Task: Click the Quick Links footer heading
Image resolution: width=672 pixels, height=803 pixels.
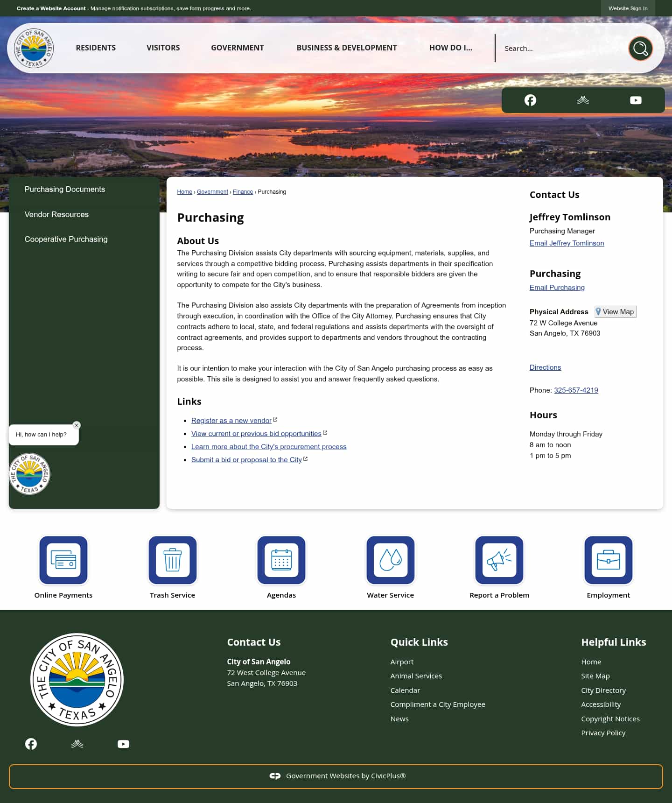Action: pos(419,642)
